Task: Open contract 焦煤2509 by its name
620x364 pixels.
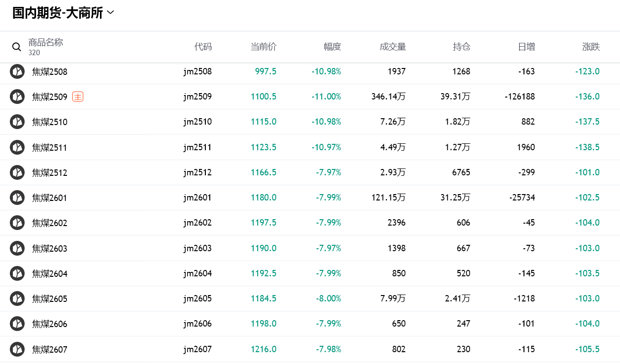Action: point(50,97)
